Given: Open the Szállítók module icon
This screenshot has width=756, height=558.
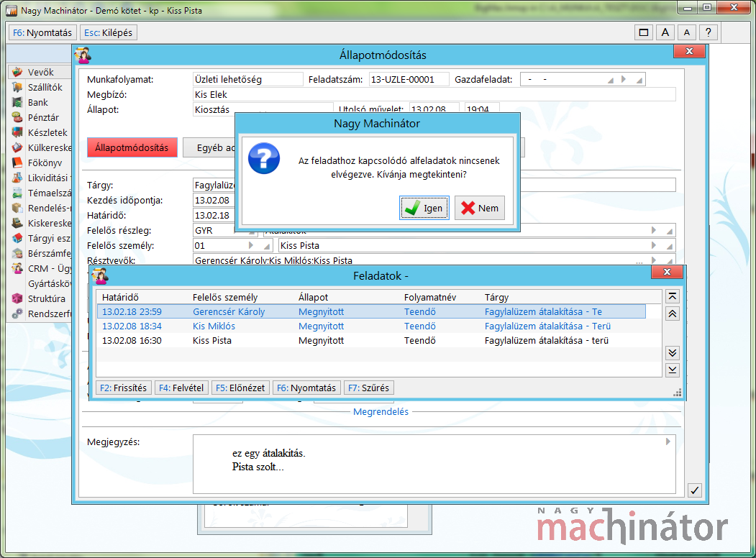Looking at the screenshot, I should coord(17,87).
